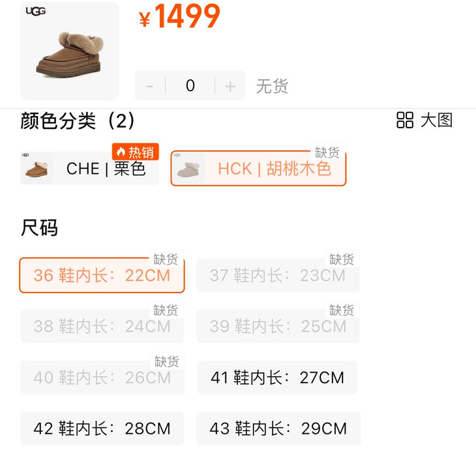Select HCK walnut color option
Screen dimensions: 476x456
tap(258, 168)
